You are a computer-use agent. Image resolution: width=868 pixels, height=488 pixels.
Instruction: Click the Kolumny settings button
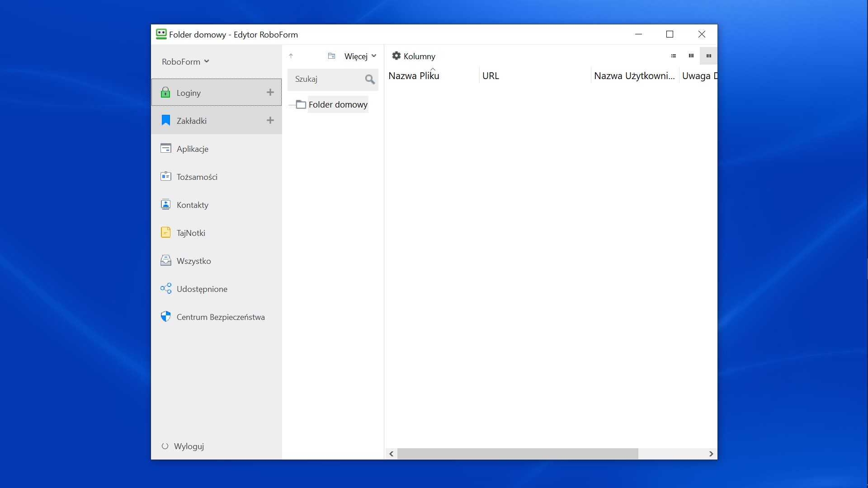413,56
